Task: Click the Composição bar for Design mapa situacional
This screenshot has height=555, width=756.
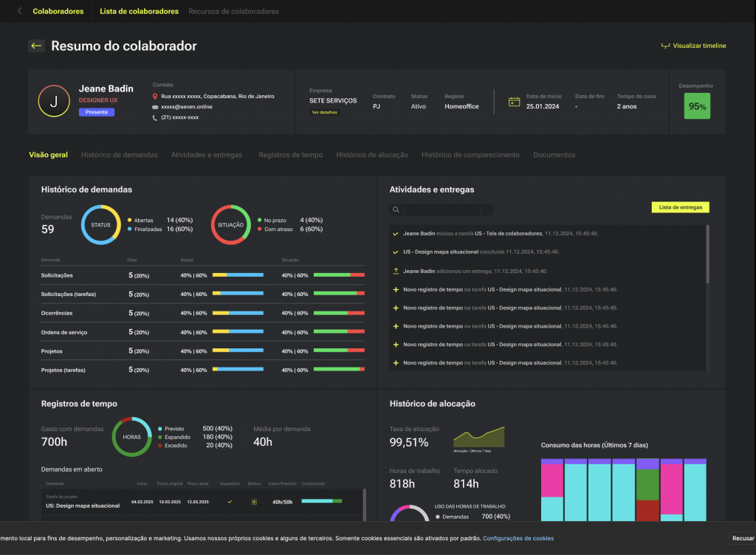Action: coord(322,501)
